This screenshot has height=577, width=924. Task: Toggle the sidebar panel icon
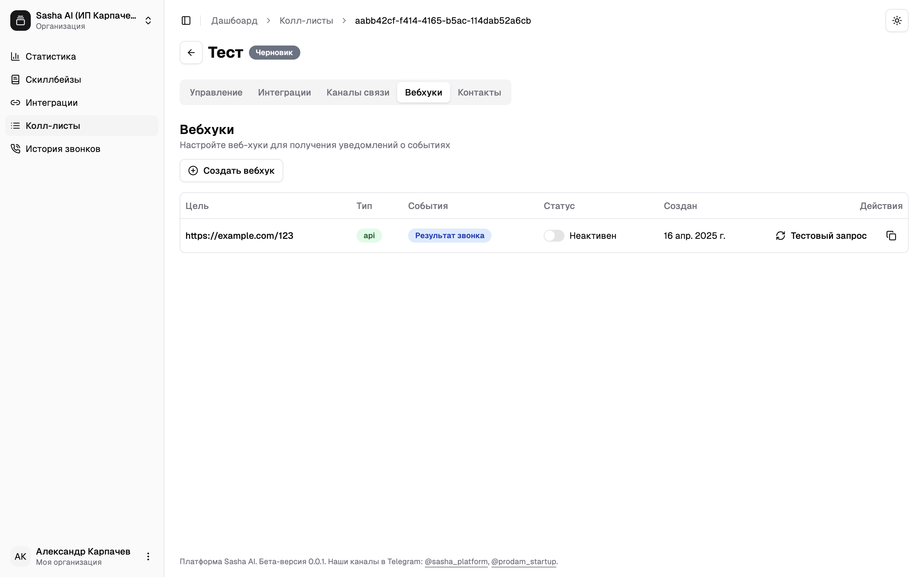[x=186, y=21]
